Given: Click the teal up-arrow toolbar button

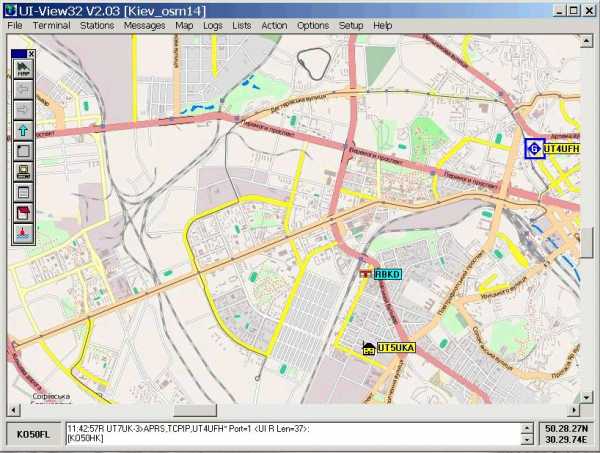Looking at the screenshot, I should [x=24, y=130].
